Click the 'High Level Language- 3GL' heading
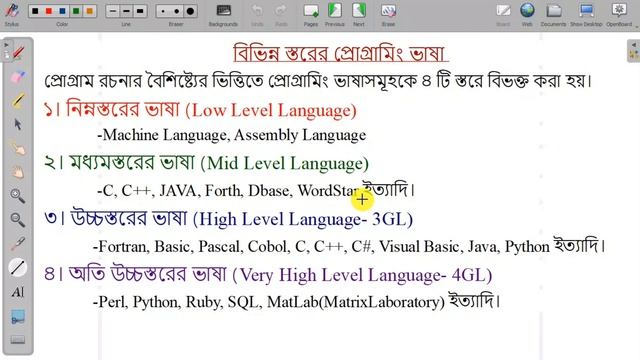 (229, 218)
